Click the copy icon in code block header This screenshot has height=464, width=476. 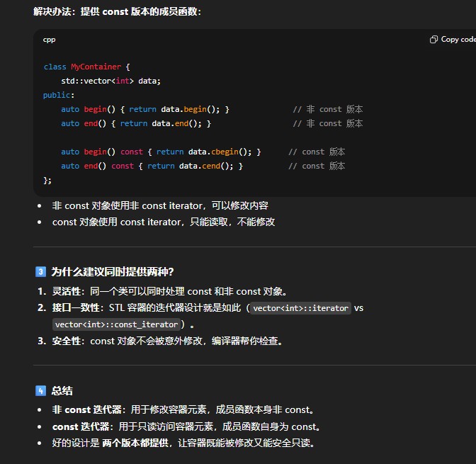click(433, 40)
